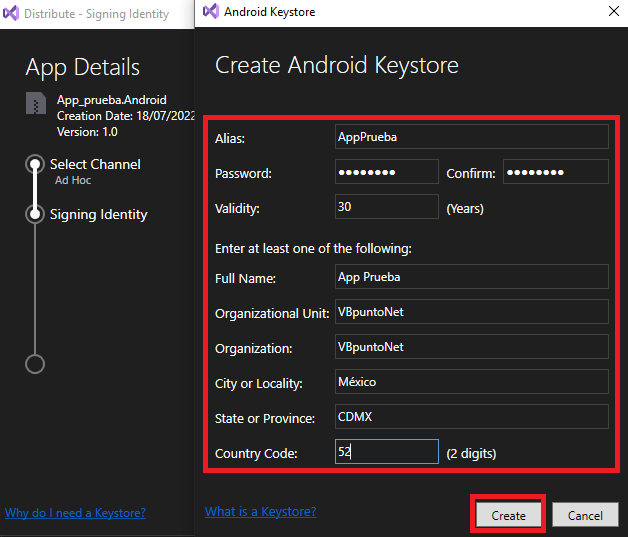Click the Visual Studio logo in Android Keystore title

pos(211,12)
